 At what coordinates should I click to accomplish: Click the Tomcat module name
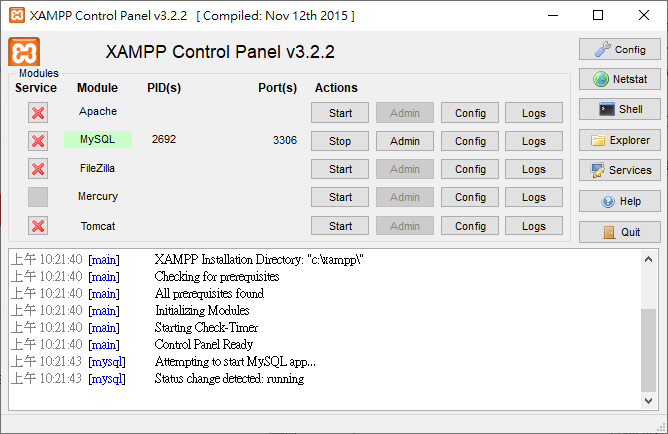(98, 226)
